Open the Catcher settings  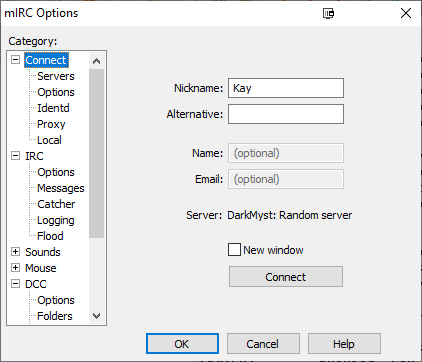56,204
